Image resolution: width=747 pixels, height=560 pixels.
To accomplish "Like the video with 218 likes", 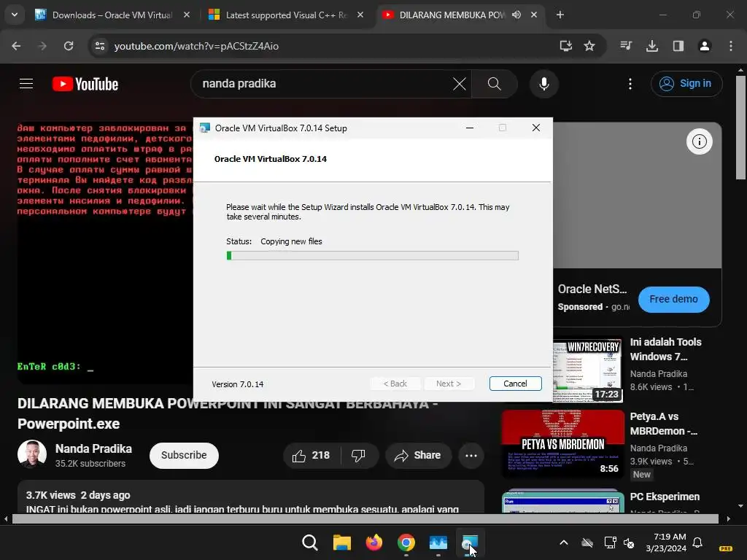I will click(311, 456).
